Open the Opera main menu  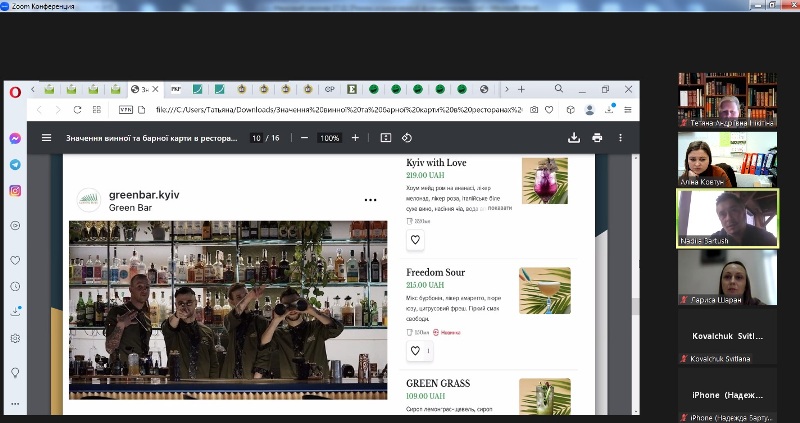pos(16,90)
